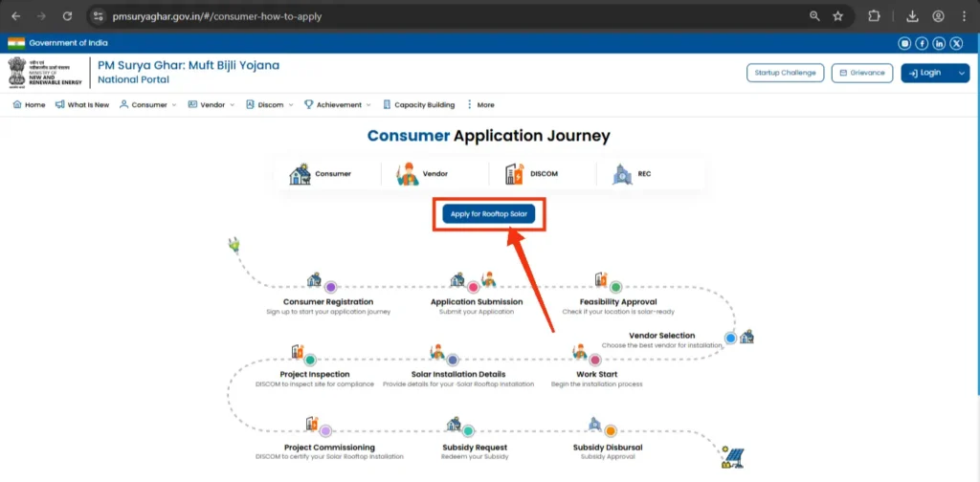Open the Facebook social icon
Image resolution: width=980 pixels, height=482 pixels.
922,43
